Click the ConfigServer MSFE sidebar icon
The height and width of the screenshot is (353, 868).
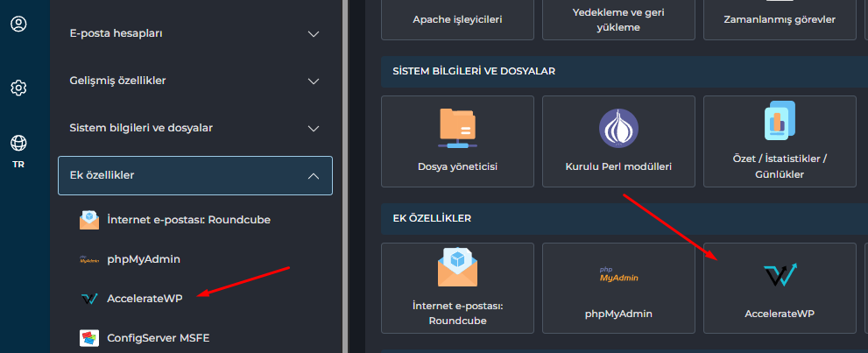pyautogui.click(x=89, y=337)
